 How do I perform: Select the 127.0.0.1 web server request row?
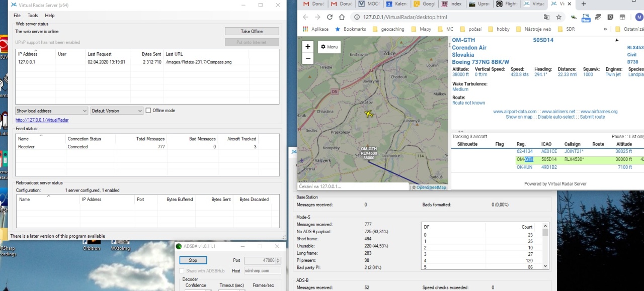coord(147,62)
